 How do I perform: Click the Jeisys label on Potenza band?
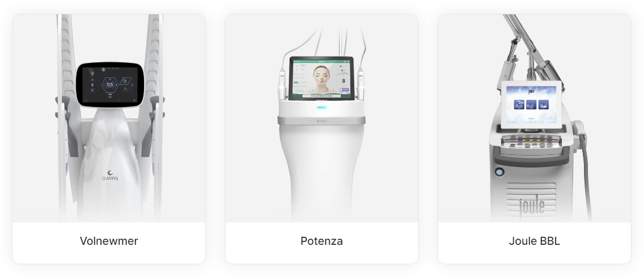coord(321,121)
